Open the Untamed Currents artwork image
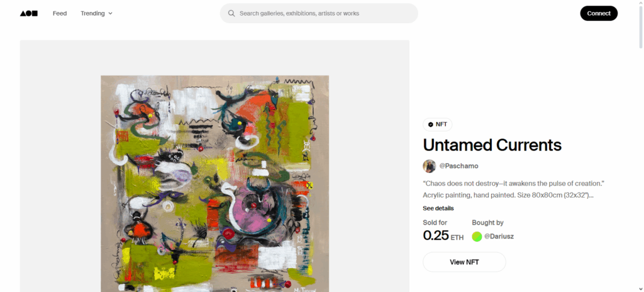The width and height of the screenshot is (644, 292). click(x=215, y=184)
